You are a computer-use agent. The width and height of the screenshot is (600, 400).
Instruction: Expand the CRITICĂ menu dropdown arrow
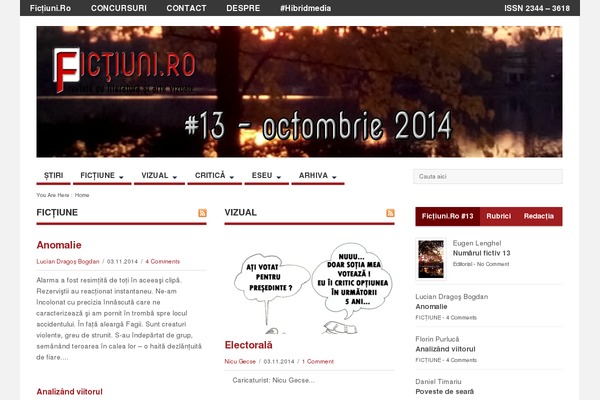pyautogui.click(x=232, y=177)
